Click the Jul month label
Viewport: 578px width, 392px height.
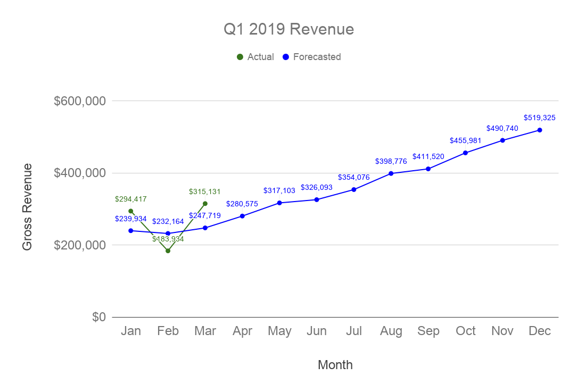click(354, 331)
